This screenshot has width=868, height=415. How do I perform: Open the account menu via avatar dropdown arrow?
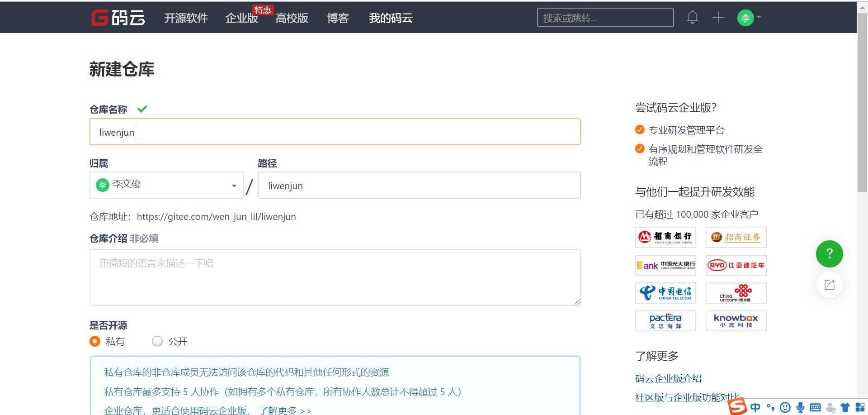758,17
